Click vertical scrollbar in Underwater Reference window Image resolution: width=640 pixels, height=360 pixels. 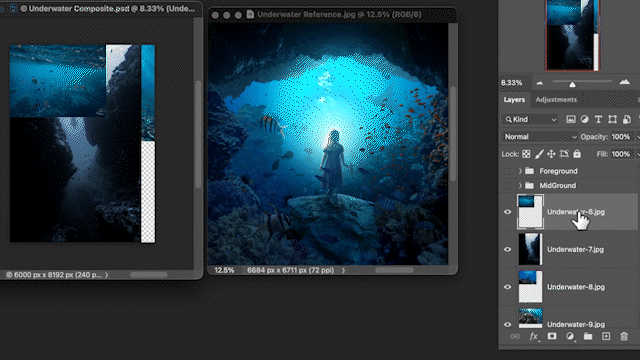(453, 133)
